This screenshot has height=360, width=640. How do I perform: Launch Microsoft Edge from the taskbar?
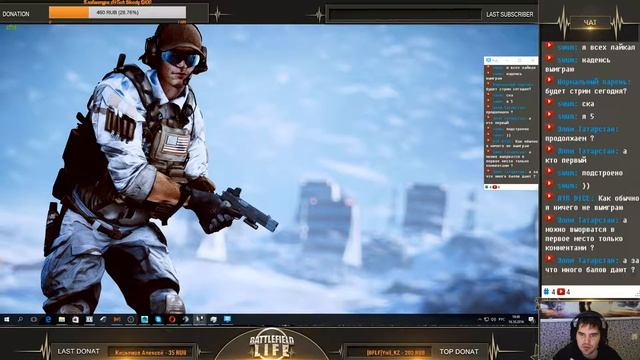coord(49,319)
